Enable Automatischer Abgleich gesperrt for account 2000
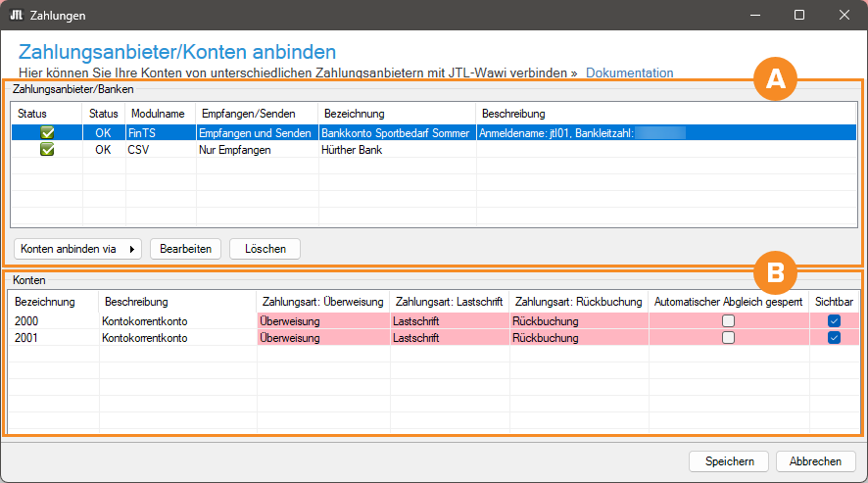868x483 pixels. (x=728, y=321)
